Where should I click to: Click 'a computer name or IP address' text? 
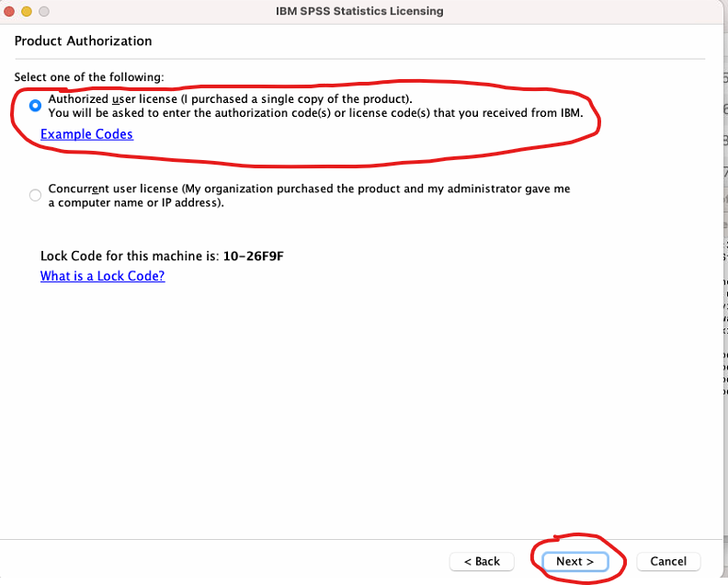click(x=136, y=203)
